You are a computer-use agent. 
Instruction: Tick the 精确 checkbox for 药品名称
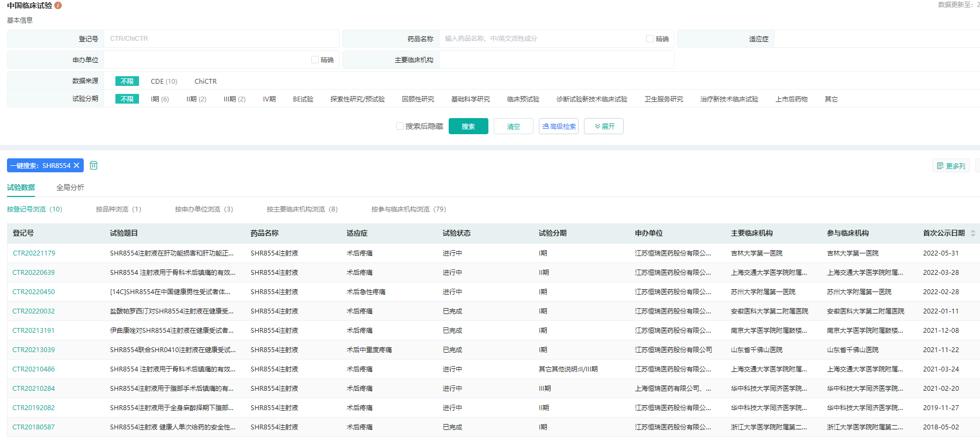click(650, 39)
